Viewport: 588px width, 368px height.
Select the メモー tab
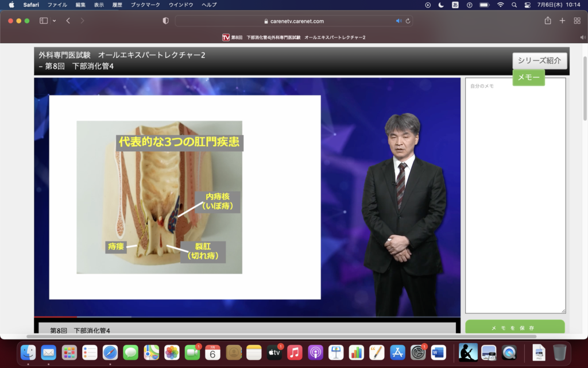(x=528, y=77)
